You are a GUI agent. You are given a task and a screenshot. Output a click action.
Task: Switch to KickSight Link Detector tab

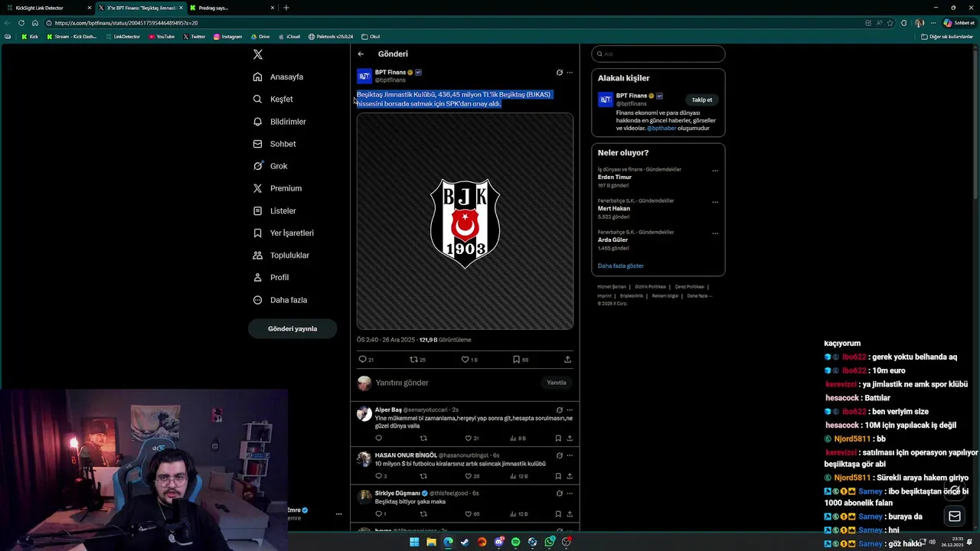[x=49, y=8]
